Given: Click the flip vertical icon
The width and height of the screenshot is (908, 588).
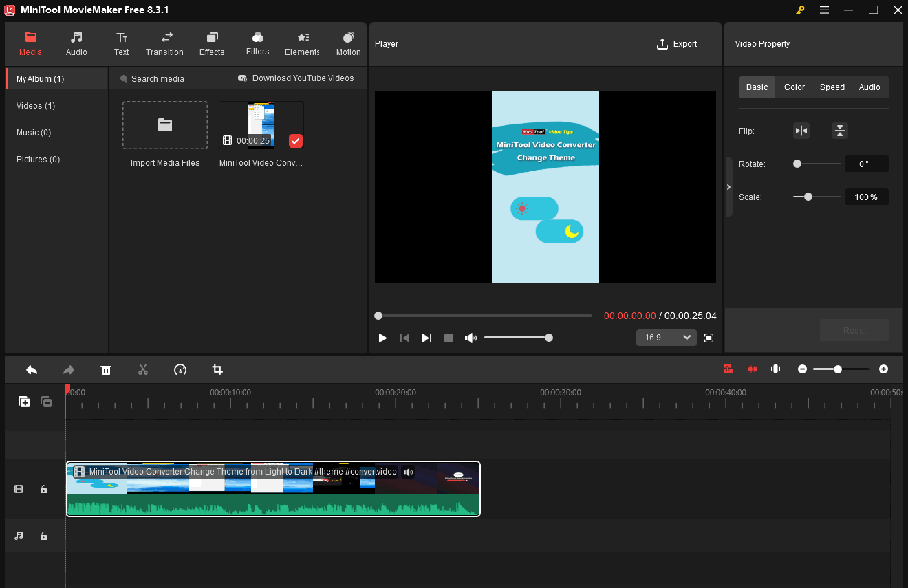Looking at the screenshot, I should 839,131.
